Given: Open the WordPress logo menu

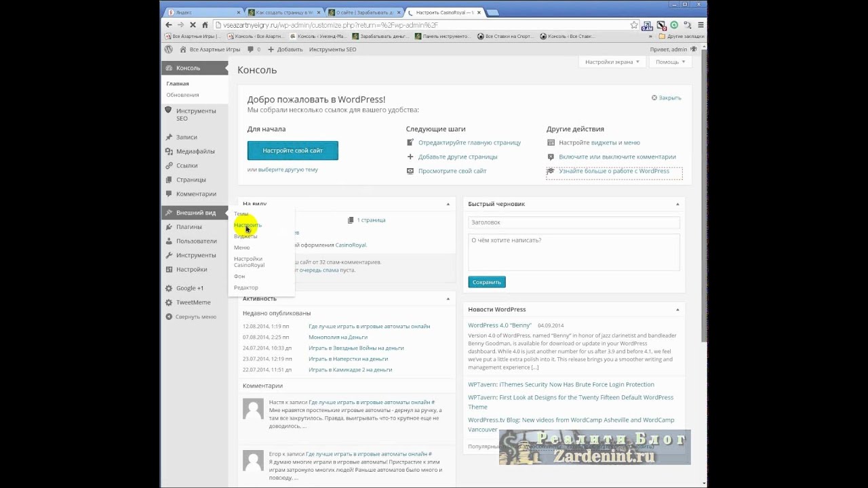Looking at the screenshot, I should [168, 49].
